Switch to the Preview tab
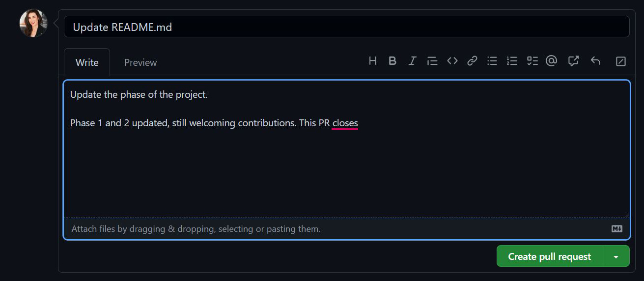The height and width of the screenshot is (281, 644). click(x=140, y=62)
